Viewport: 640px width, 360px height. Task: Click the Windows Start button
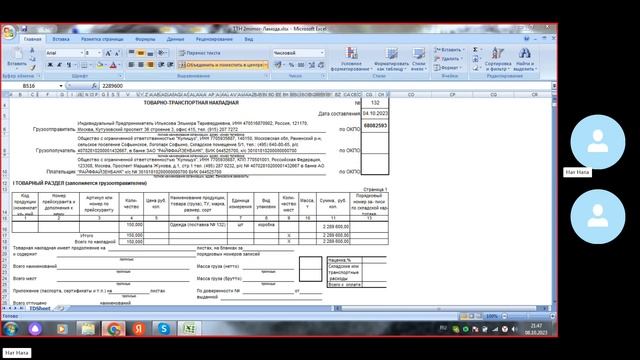click(10, 329)
